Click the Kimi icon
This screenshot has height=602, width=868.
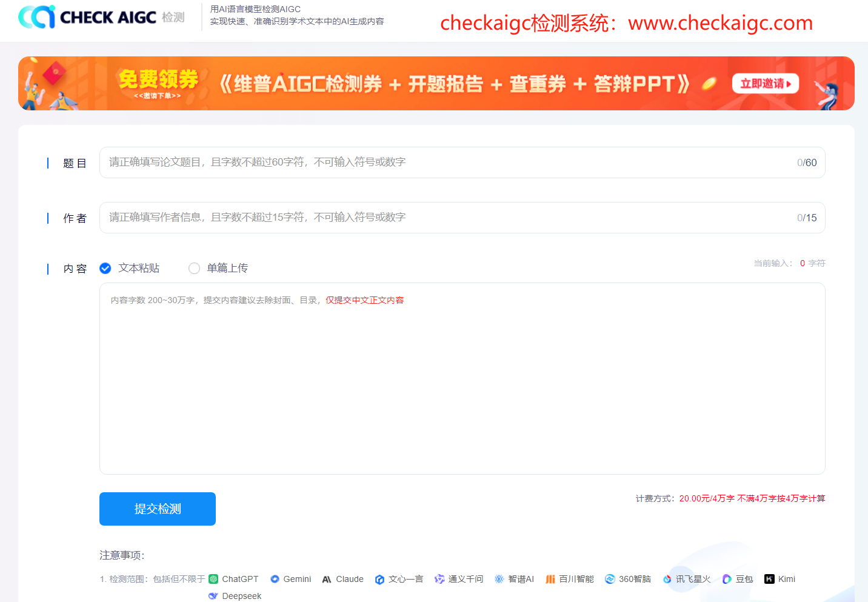[769, 579]
